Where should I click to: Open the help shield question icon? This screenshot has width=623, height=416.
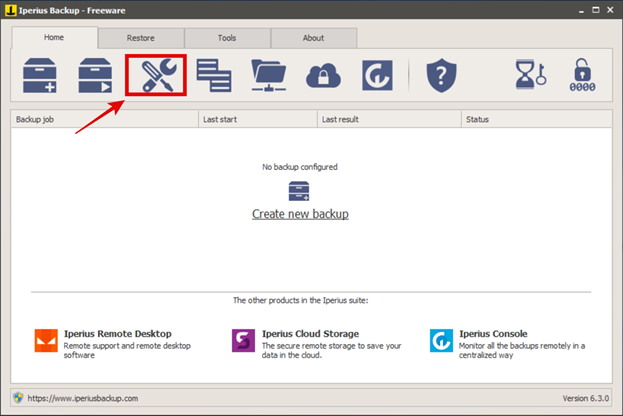(x=441, y=75)
